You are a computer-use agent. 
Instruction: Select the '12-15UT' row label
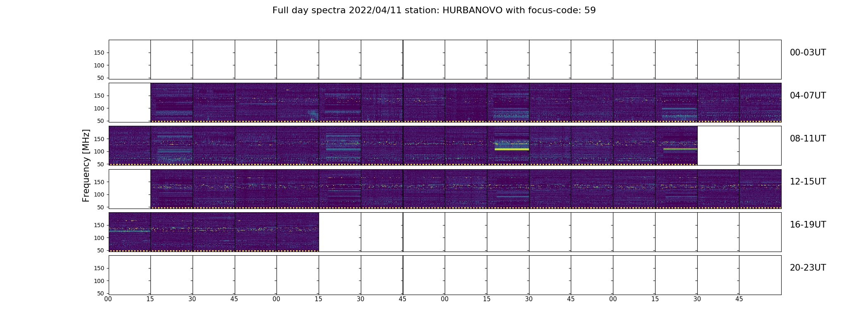pos(808,182)
